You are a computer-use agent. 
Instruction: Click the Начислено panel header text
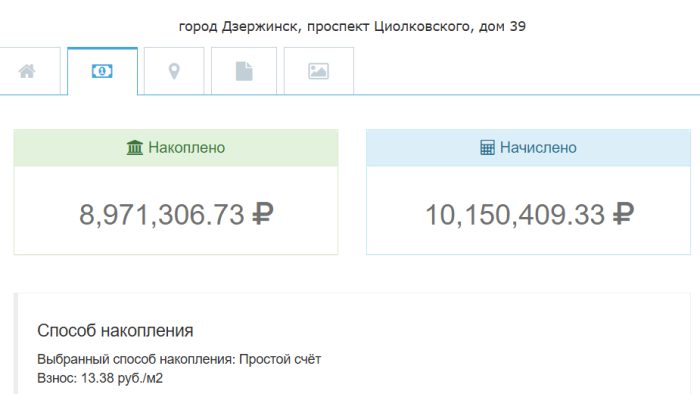(538, 148)
